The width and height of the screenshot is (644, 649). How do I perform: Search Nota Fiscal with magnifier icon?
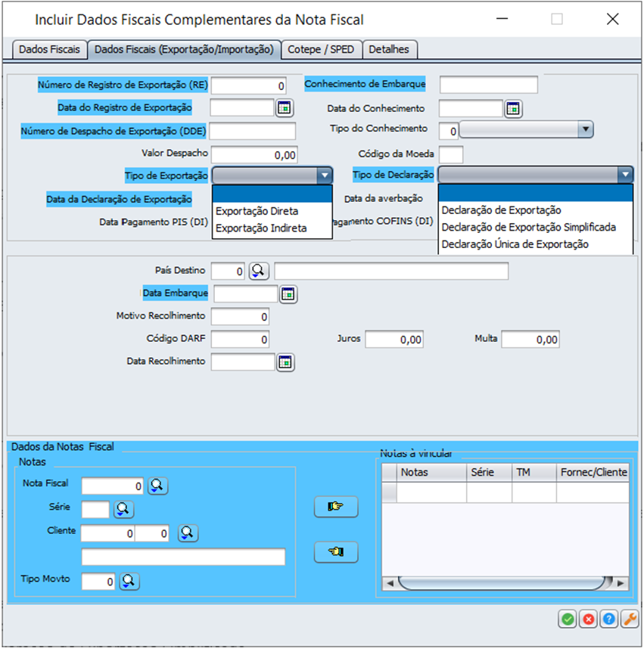[x=158, y=486]
